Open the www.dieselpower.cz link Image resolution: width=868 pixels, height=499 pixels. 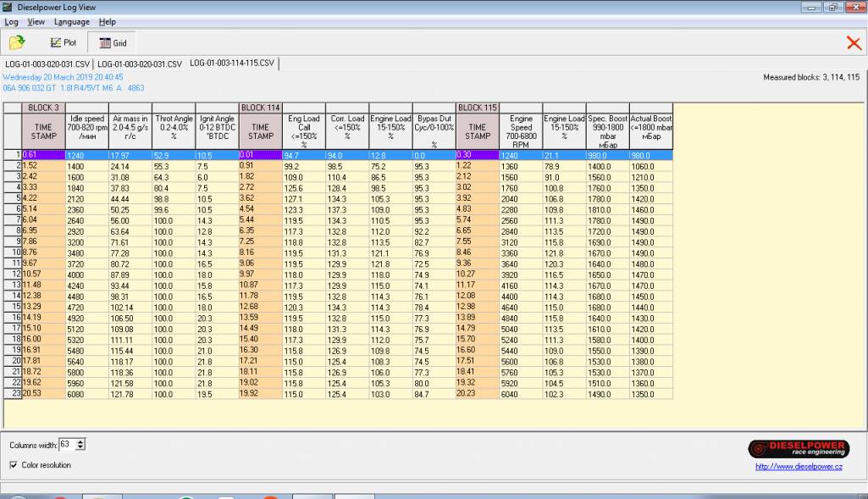pyautogui.click(x=799, y=466)
